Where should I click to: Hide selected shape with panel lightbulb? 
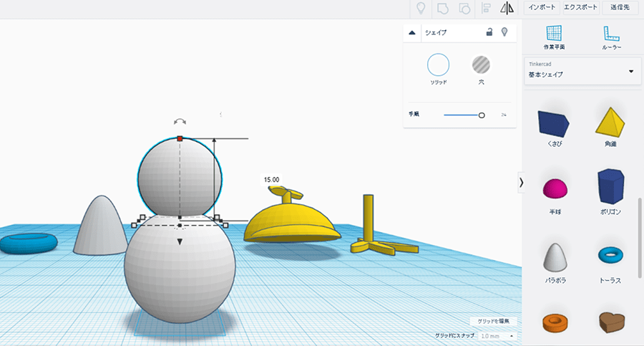504,32
